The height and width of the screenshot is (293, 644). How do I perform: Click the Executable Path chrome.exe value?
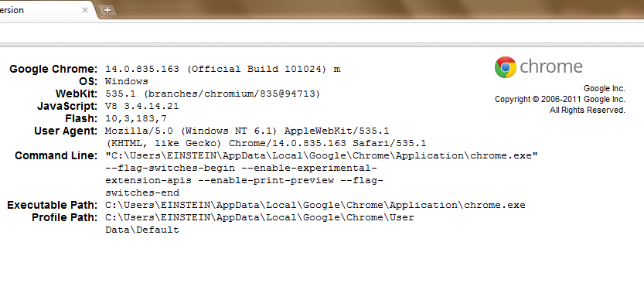[315, 205]
